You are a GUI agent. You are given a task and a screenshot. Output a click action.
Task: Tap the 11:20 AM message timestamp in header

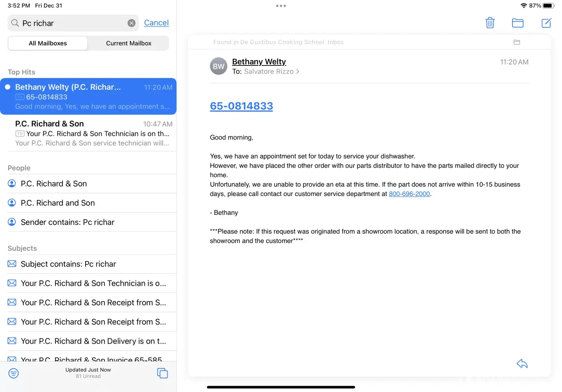coord(514,62)
